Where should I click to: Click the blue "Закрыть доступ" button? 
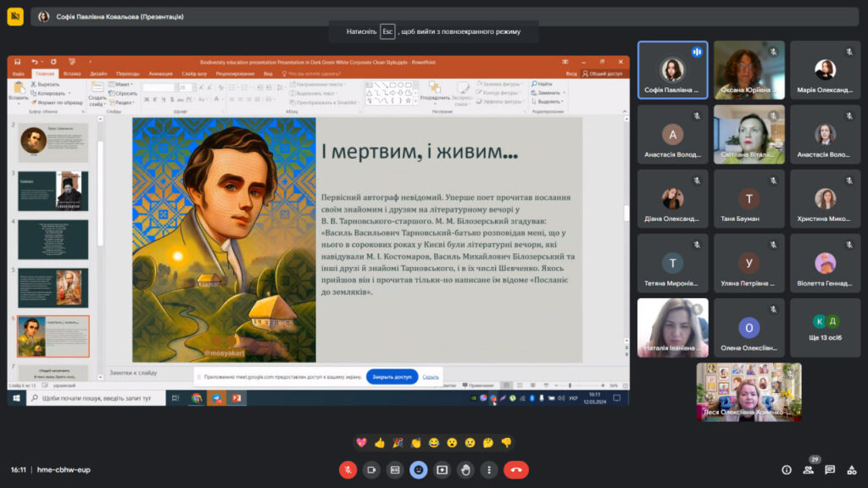(392, 377)
